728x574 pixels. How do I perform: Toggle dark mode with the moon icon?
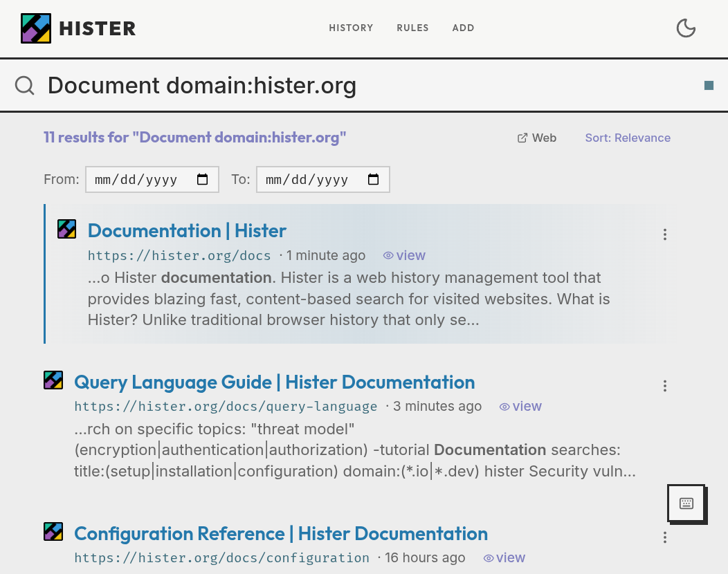point(686,28)
